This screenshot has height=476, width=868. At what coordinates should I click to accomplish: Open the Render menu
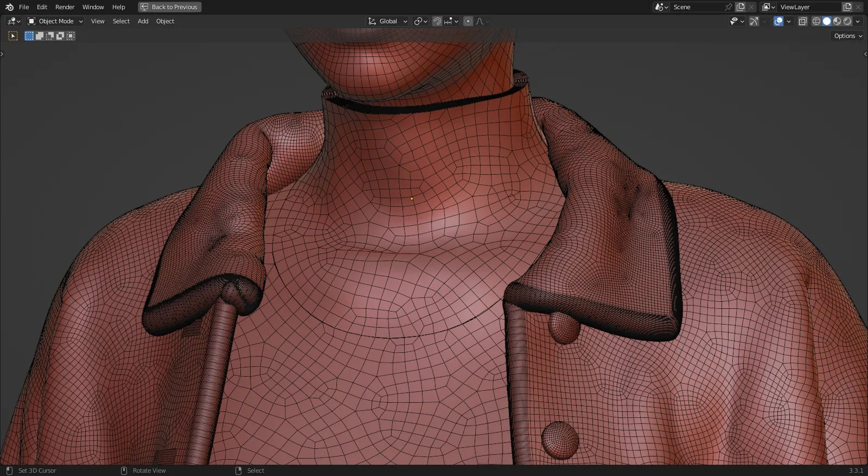65,7
